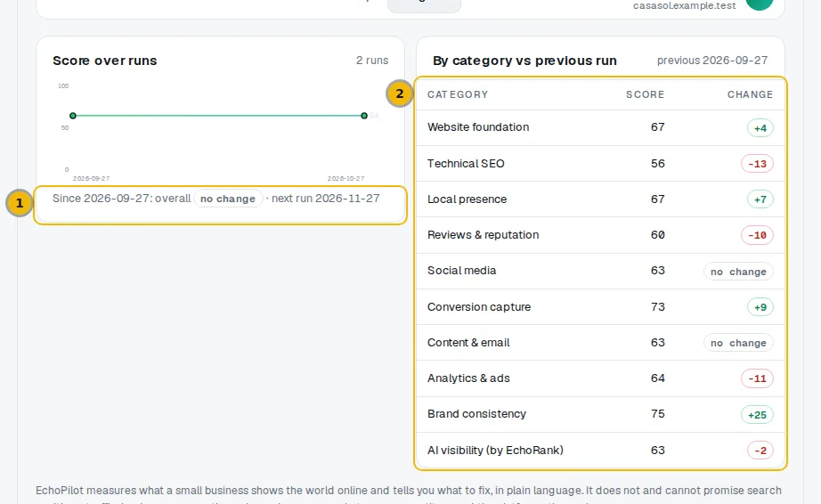
Task: Click the -11 change badge for Analytics & ads
Action: tap(757, 378)
